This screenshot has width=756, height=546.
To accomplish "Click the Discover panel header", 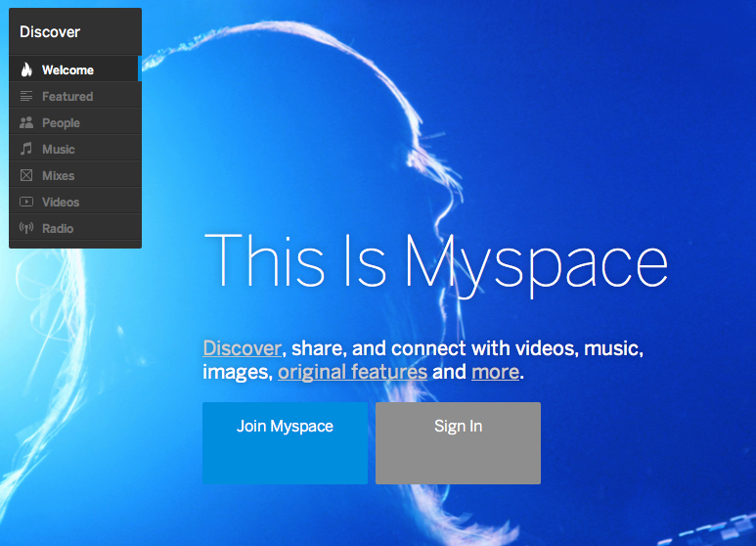I will 50,32.
